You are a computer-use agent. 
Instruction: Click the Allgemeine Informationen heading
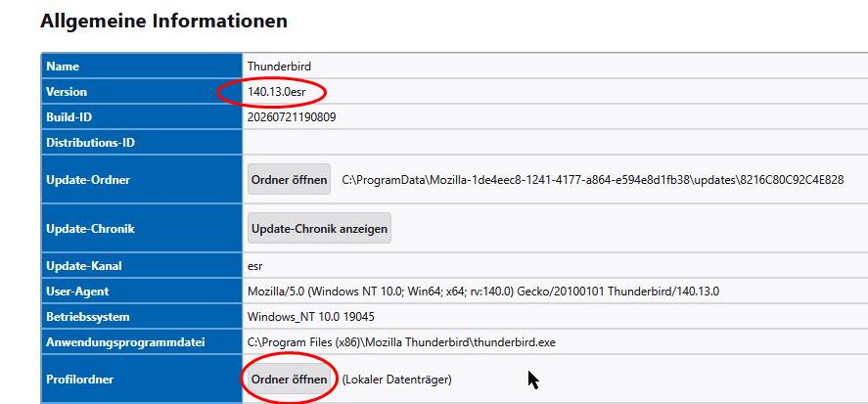163,21
